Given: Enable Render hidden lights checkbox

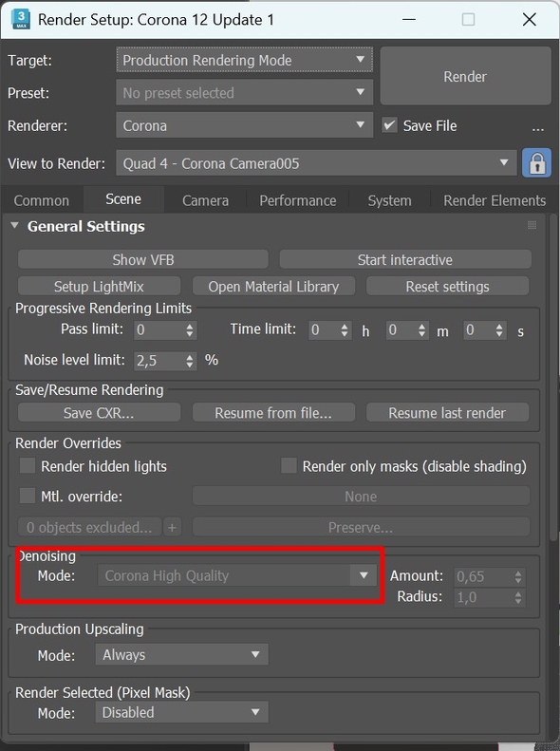Looking at the screenshot, I should (x=28, y=465).
